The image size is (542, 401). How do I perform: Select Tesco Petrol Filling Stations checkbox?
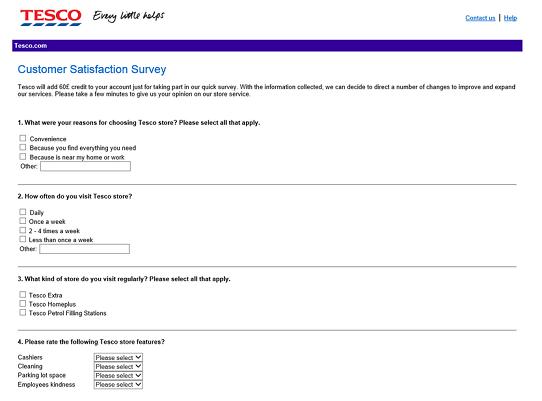coord(22,313)
